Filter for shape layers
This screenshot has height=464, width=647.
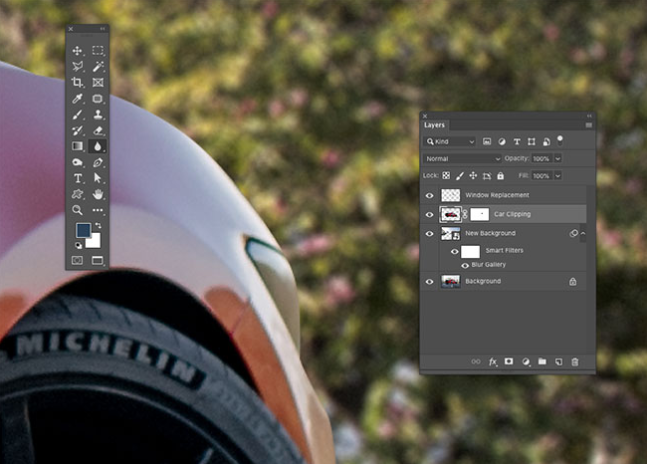pyautogui.click(x=531, y=141)
